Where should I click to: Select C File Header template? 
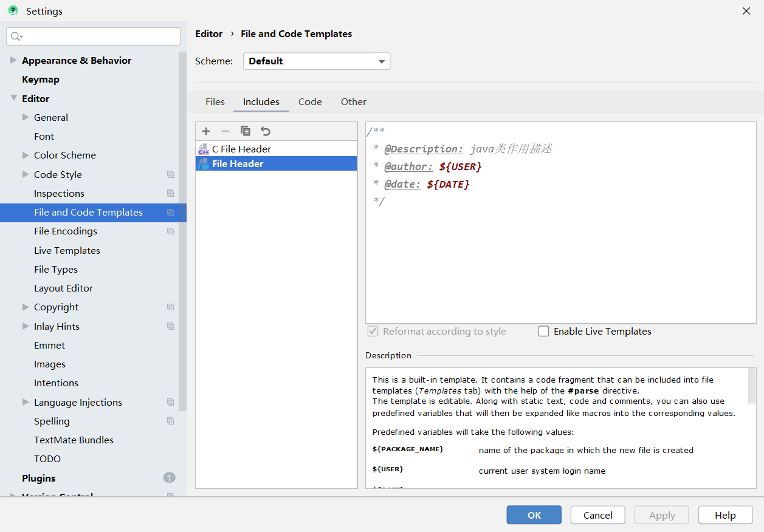click(276, 149)
